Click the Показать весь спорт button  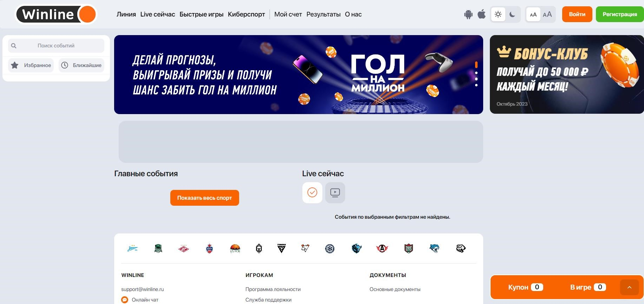[x=205, y=198]
